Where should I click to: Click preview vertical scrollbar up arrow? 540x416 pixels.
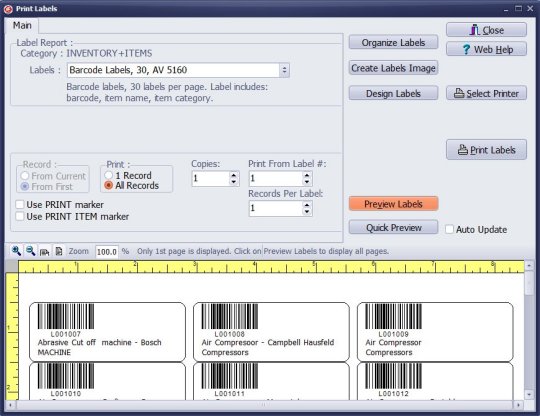point(529,266)
